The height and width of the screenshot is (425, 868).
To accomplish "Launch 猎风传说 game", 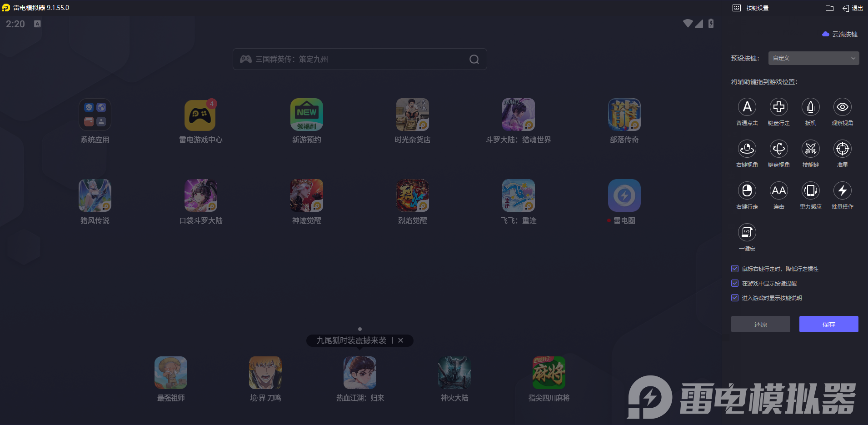I will 95,195.
